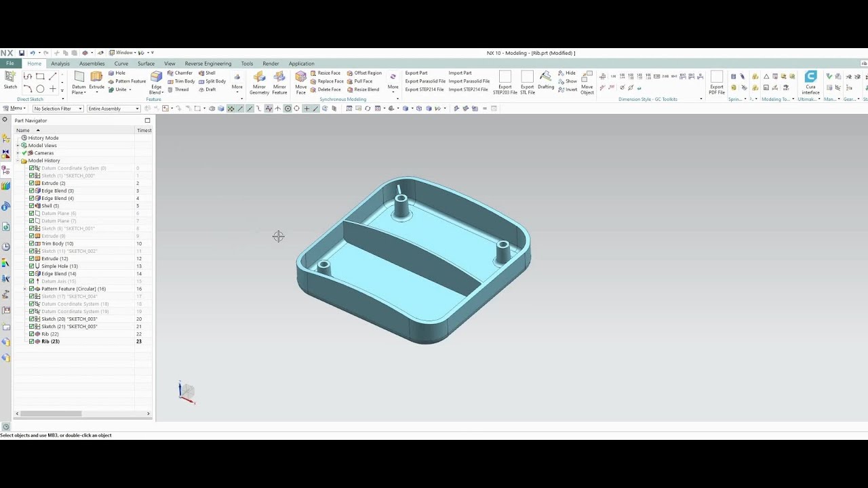
Task: Click the Hide command
Action: [x=567, y=73]
